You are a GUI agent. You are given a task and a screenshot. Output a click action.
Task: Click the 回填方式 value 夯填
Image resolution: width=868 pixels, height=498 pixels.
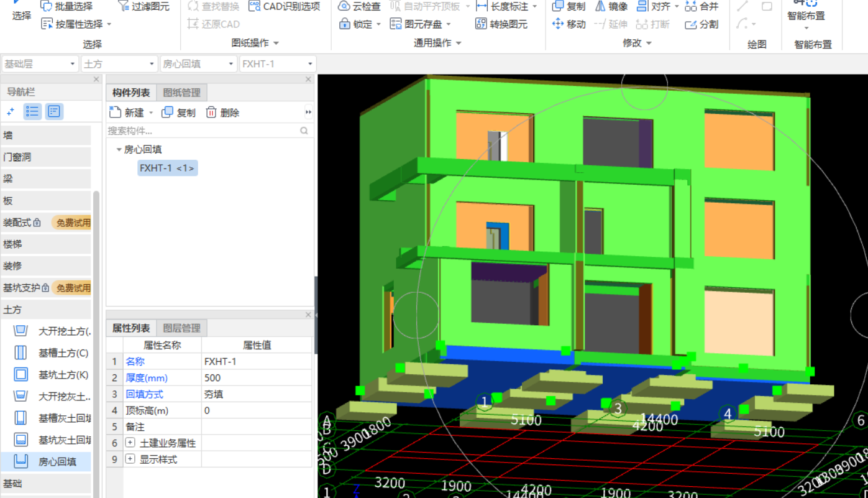257,394
